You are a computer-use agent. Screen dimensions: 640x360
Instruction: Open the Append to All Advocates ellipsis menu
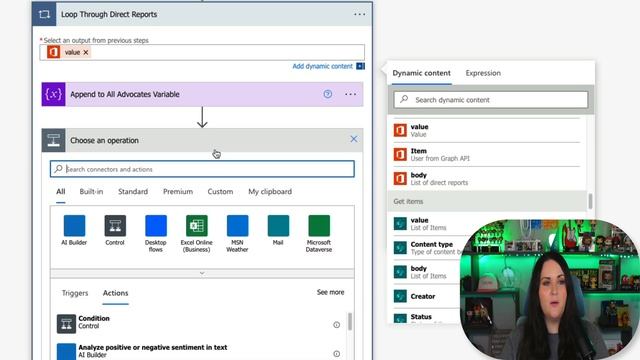(350, 94)
